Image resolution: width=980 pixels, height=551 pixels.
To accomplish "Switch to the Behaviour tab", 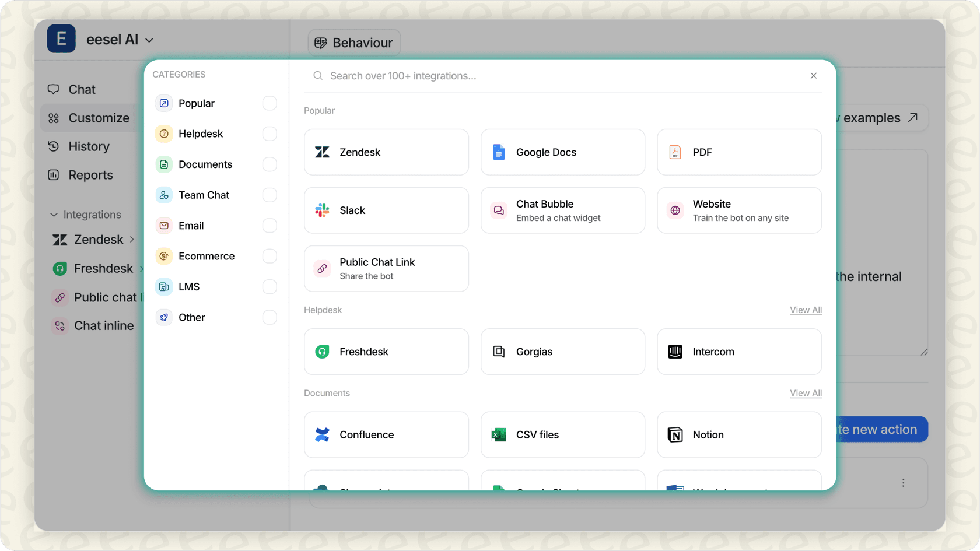I will click(x=353, y=43).
